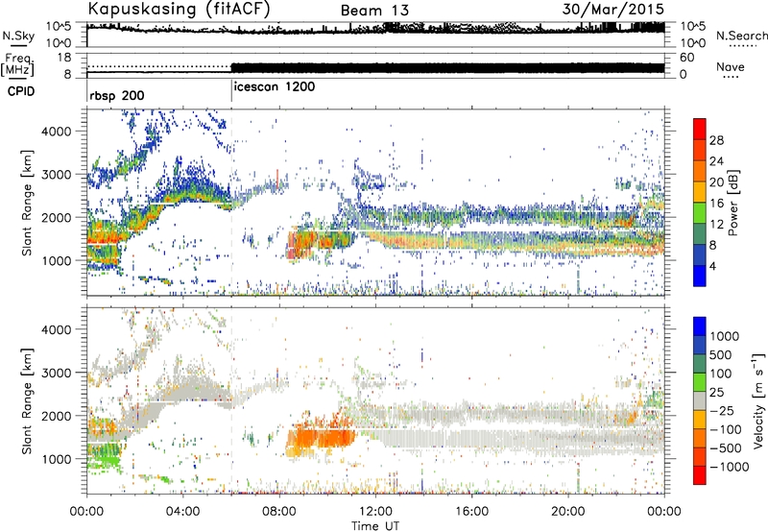Viewport: 768px width, 532px height.
Task: Select the 04:00 time tick label
Action: point(182,512)
